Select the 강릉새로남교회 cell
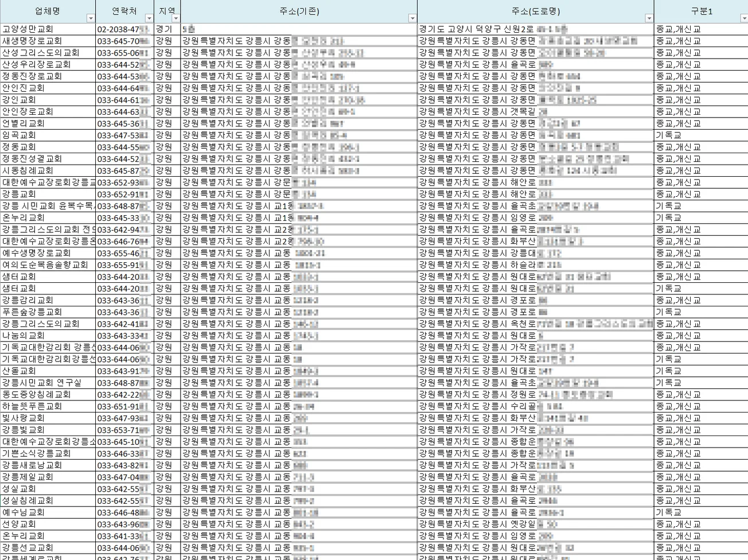Viewport: 748px width, 560px height. click(x=48, y=465)
